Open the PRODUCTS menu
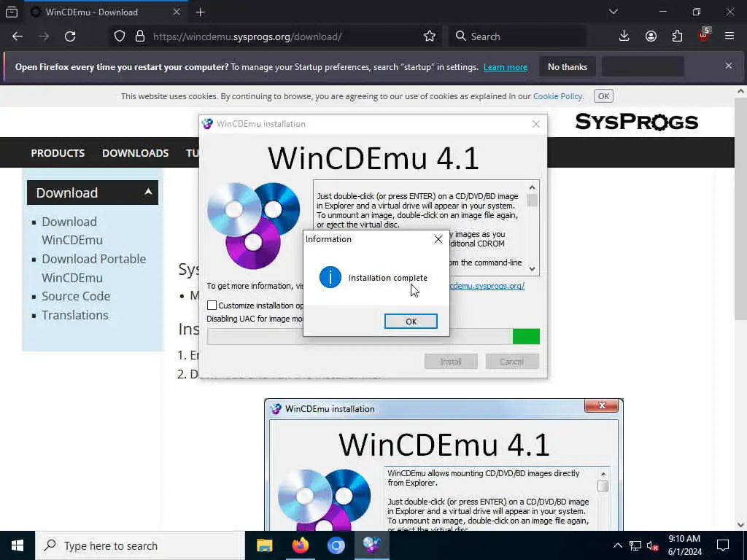The image size is (747, 560). 58,153
